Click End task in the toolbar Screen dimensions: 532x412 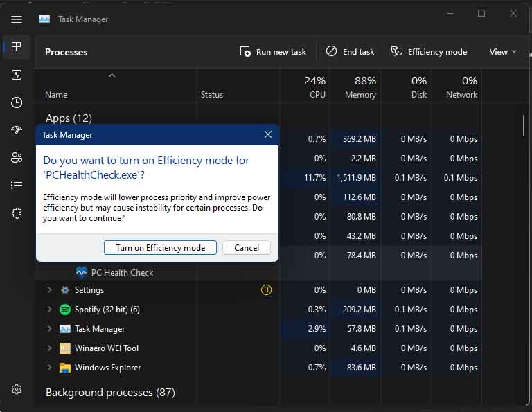pos(350,52)
